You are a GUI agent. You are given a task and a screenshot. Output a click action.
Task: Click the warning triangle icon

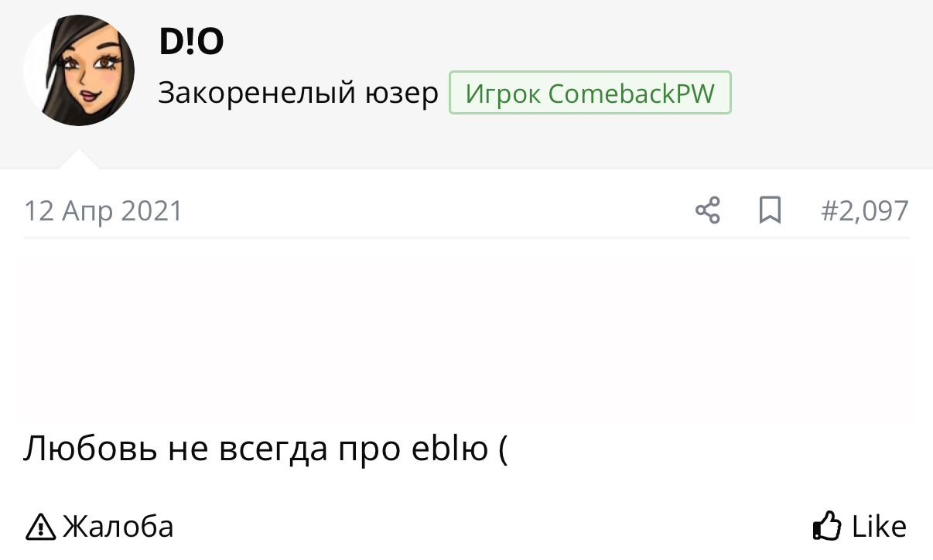[41, 528]
